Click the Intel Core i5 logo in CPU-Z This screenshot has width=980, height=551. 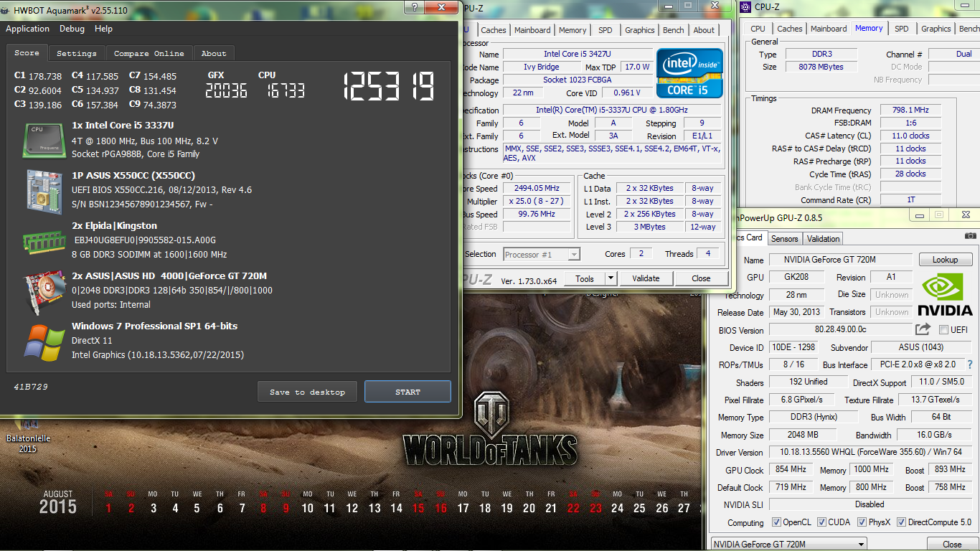[x=689, y=72]
